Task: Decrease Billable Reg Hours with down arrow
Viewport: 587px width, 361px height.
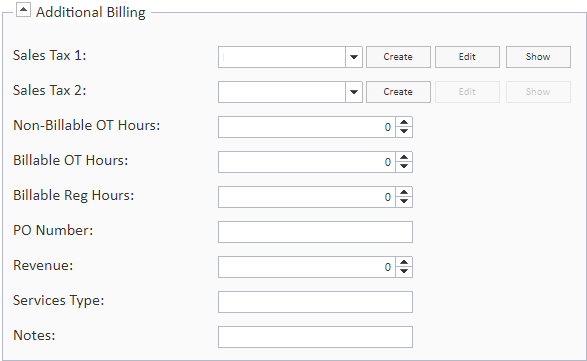Action: pyautogui.click(x=404, y=202)
